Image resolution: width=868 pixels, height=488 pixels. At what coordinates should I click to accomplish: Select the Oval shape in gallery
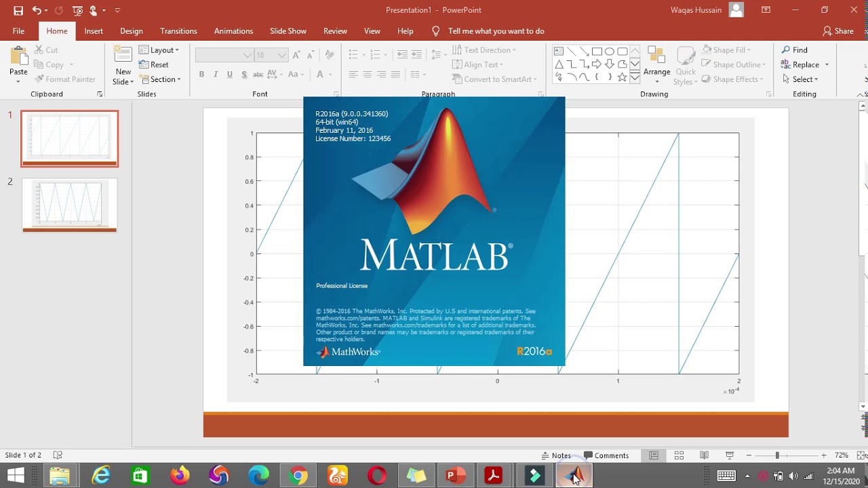[x=610, y=52]
